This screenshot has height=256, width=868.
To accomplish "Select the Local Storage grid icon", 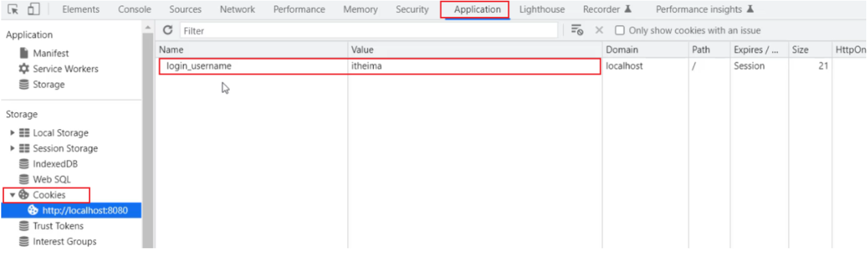I will pyautogui.click(x=24, y=133).
